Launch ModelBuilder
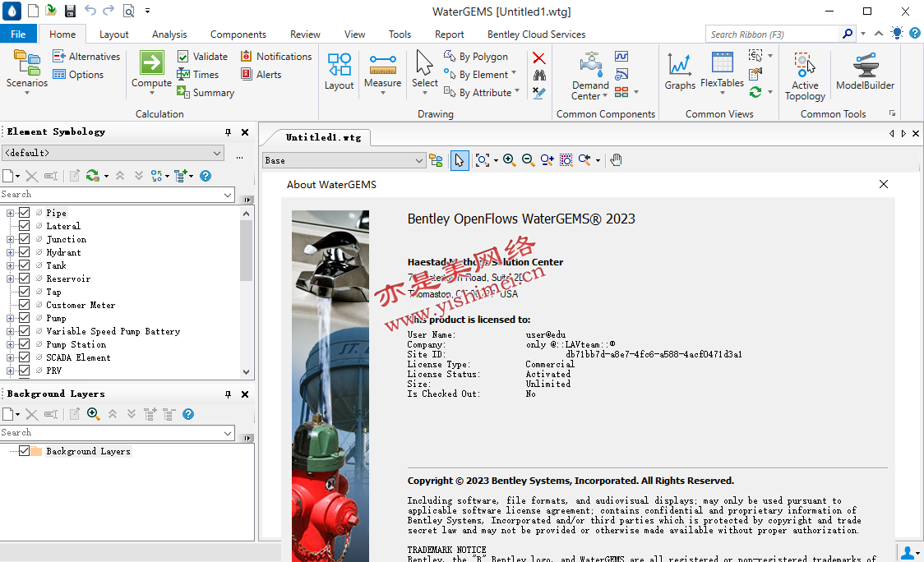924x562 pixels. (865, 71)
